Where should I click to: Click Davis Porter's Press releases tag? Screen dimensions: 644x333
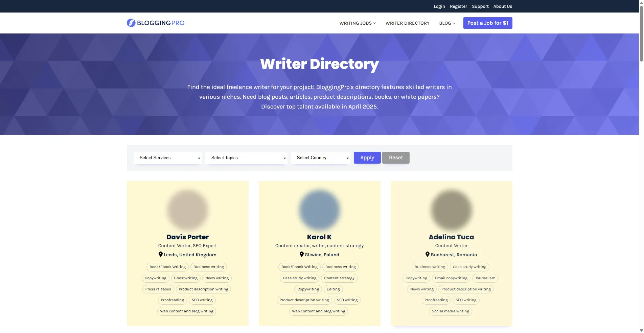[x=158, y=289]
